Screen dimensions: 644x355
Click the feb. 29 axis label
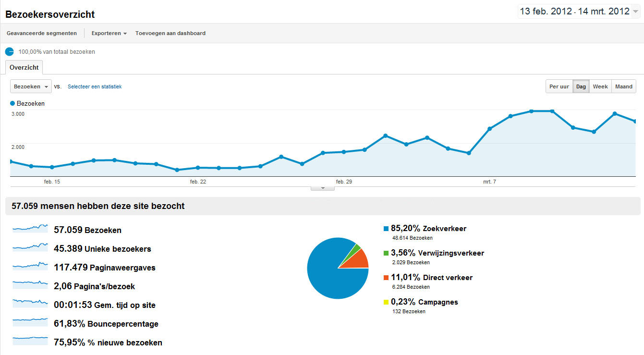tap(344, 182)
